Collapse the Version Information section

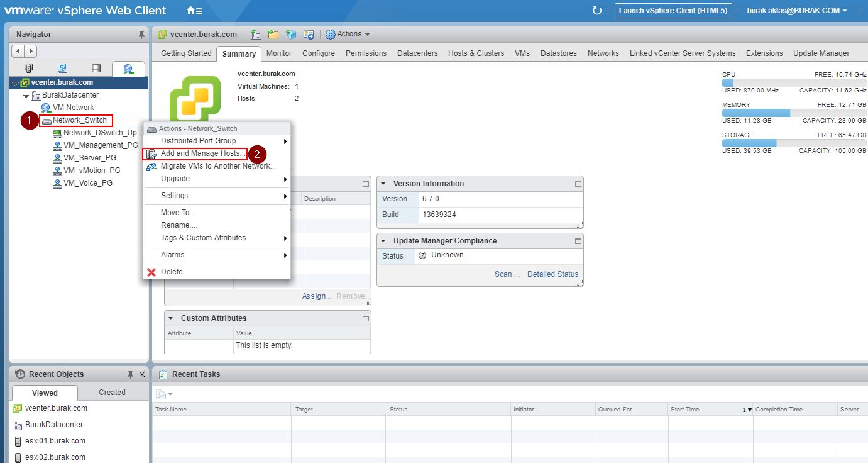pos(383,184)
